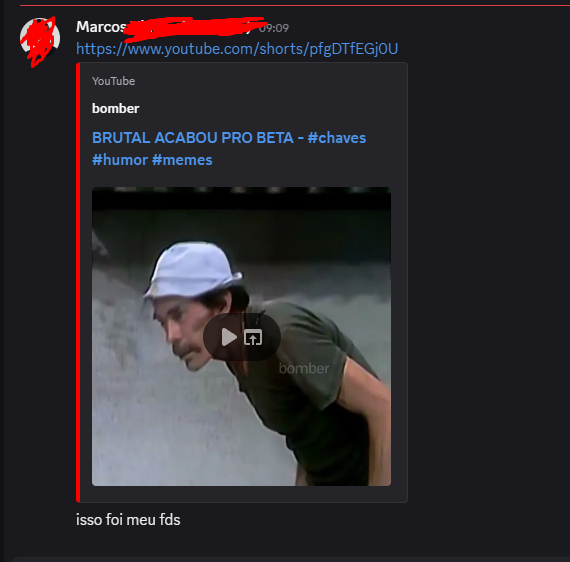Click the Marcos username in message header
The width and height of the screenshot is (570, 562).
[101, 27]
